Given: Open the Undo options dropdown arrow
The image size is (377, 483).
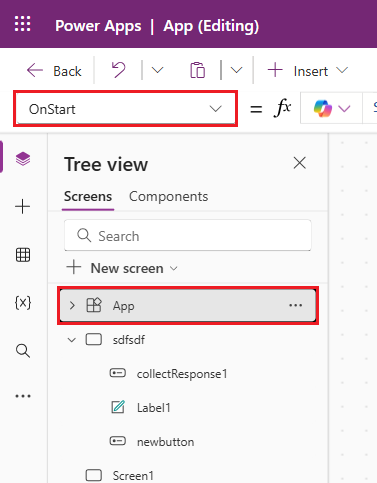Looking at the screenshot, I should pyautogui.click(x=157, y=70).
